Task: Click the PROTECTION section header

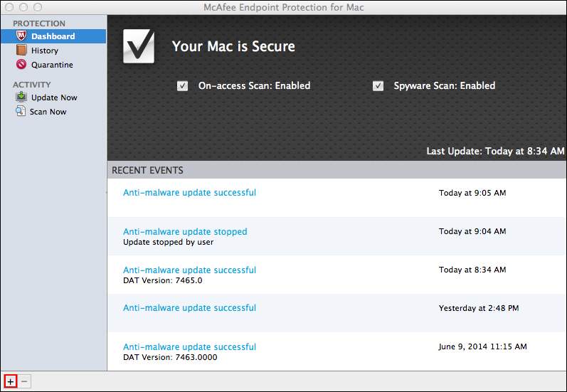Action: 39,23
